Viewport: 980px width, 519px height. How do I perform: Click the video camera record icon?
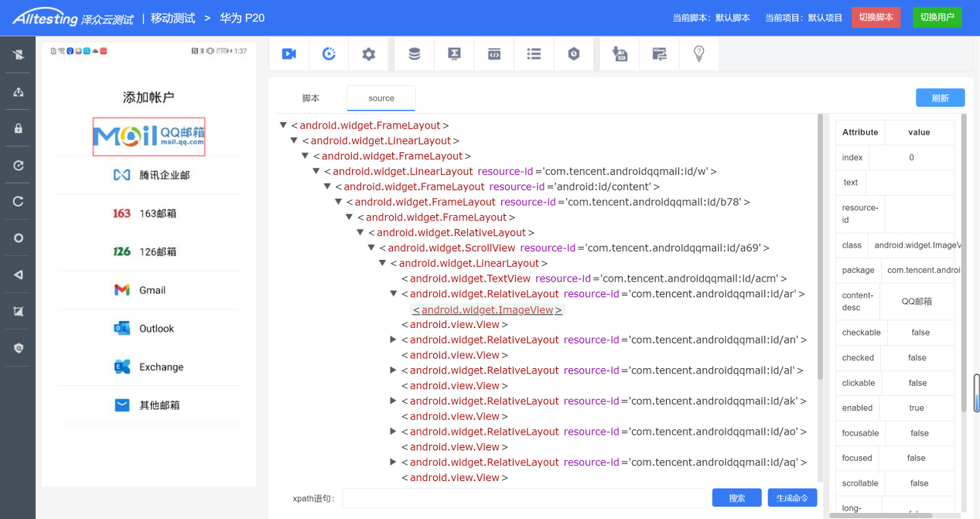[x=289, y=53]
